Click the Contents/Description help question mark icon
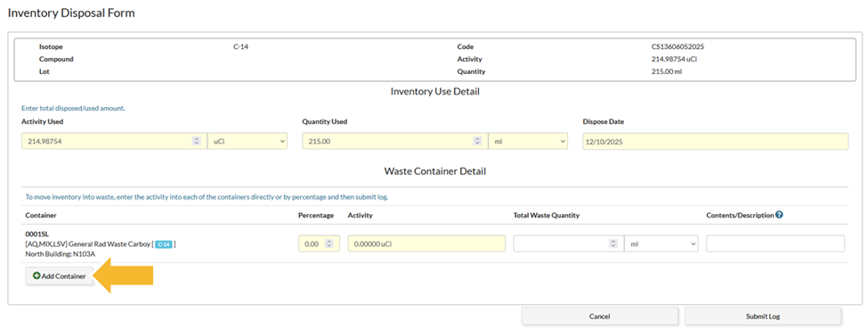 point(779,215)
